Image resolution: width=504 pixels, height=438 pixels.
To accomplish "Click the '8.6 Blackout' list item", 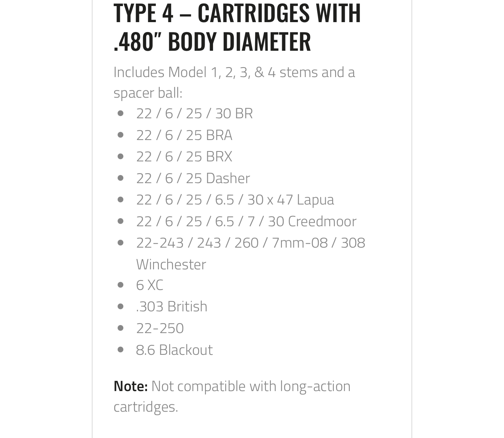I will pyautogui.click(x=174, y=350).
